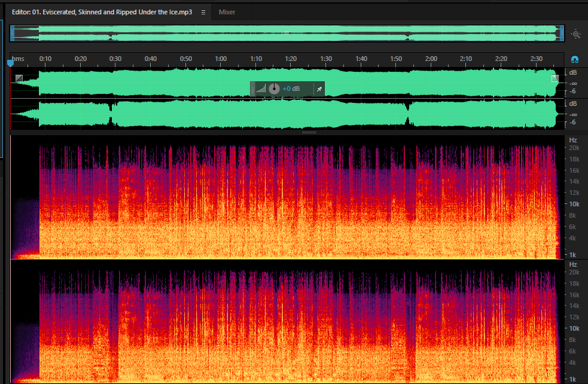
Task: Click the HUD grip handle
Action: (x=253, y=89)
